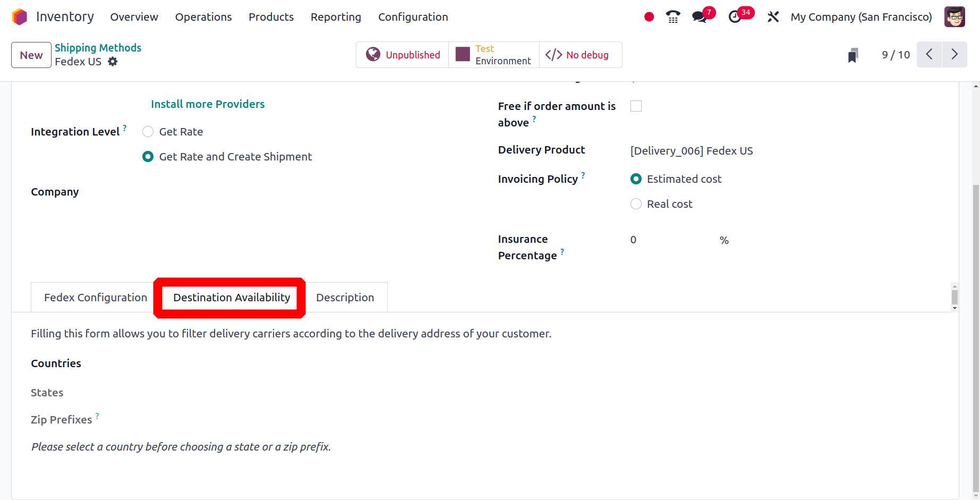Click the Unpublished status button
This screenshot has height=500, width=980.
[403, 55]
